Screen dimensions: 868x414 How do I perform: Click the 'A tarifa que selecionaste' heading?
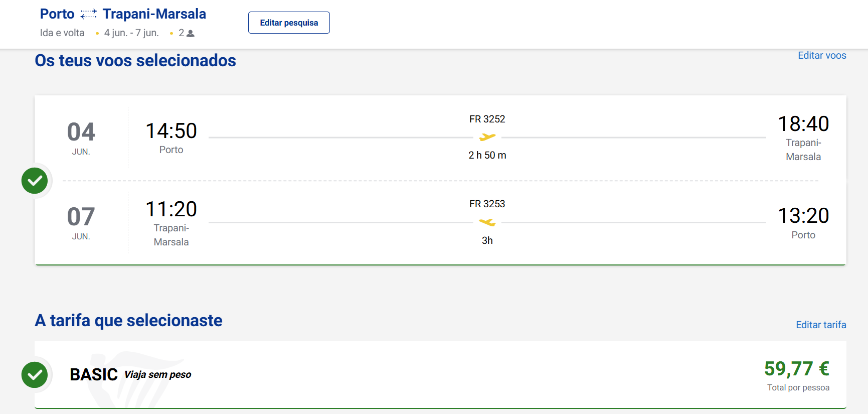click(x=128, y=321)
